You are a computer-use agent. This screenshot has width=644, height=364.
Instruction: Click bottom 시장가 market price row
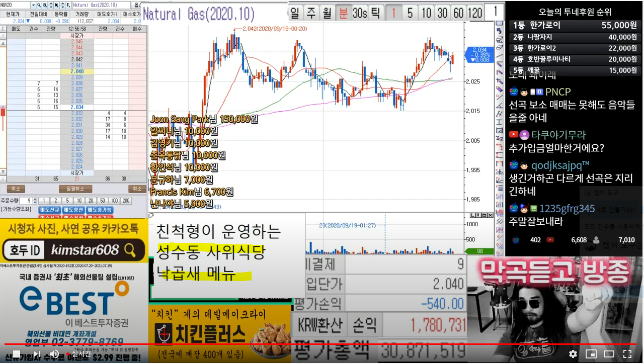point(76,172)
